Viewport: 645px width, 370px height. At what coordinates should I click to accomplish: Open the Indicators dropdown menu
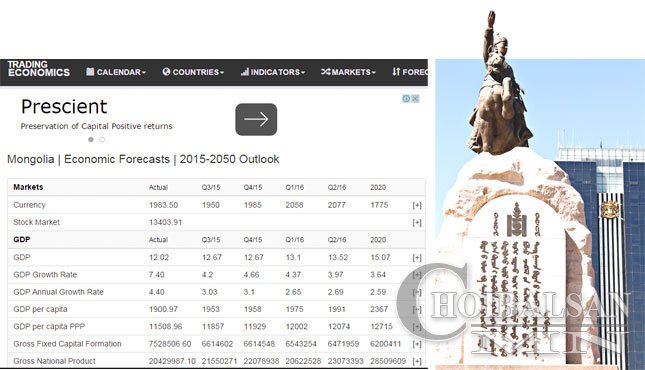[x=273, y=72]
